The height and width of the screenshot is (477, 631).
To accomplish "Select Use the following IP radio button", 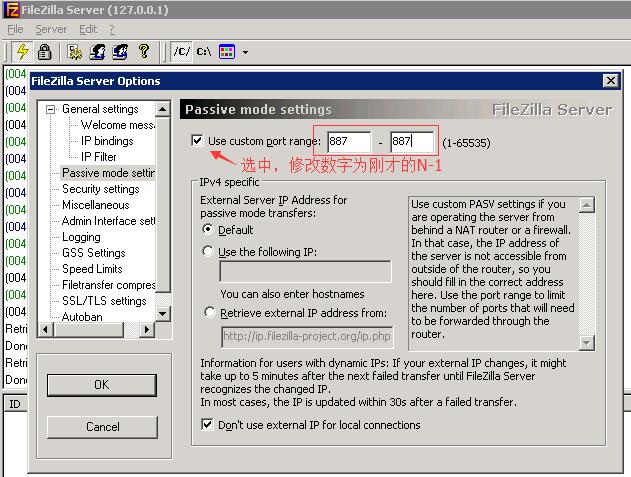I will pos(208,252).
